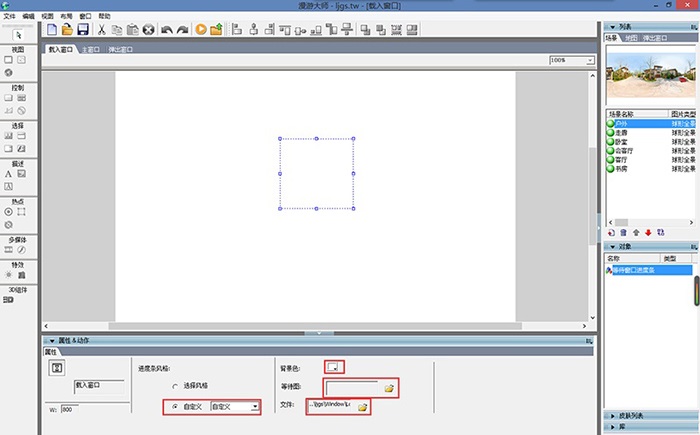Pick the rectangular hotspot tool
700x435 pixels.
tap(21, 212)
